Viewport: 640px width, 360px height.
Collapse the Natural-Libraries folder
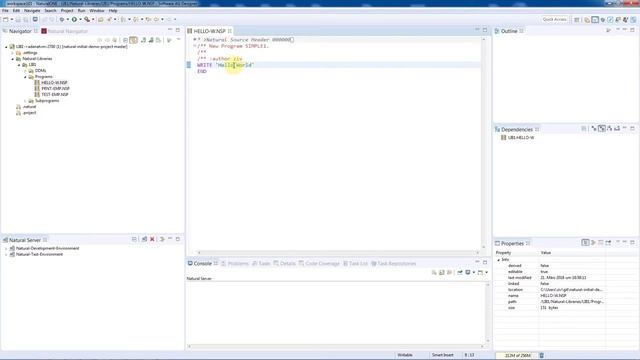pos(13,59)
